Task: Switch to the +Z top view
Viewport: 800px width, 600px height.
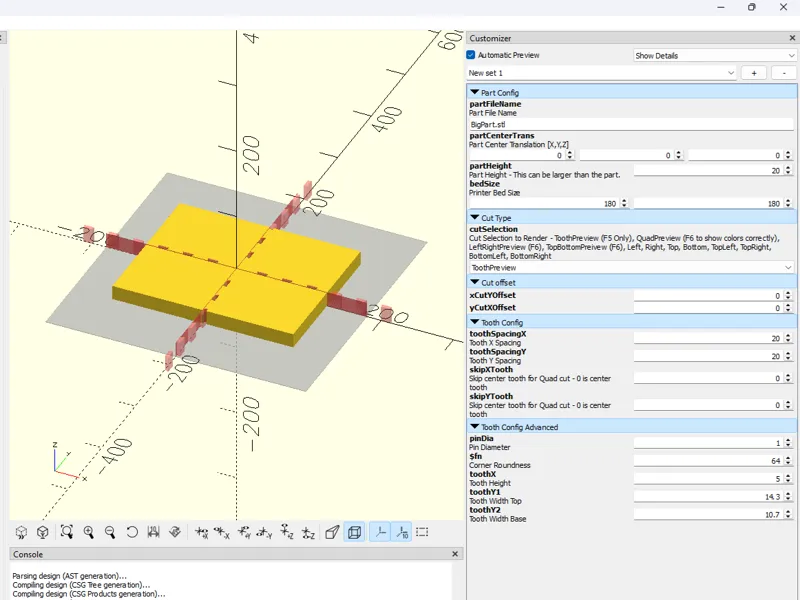Action: pos(287,532)
